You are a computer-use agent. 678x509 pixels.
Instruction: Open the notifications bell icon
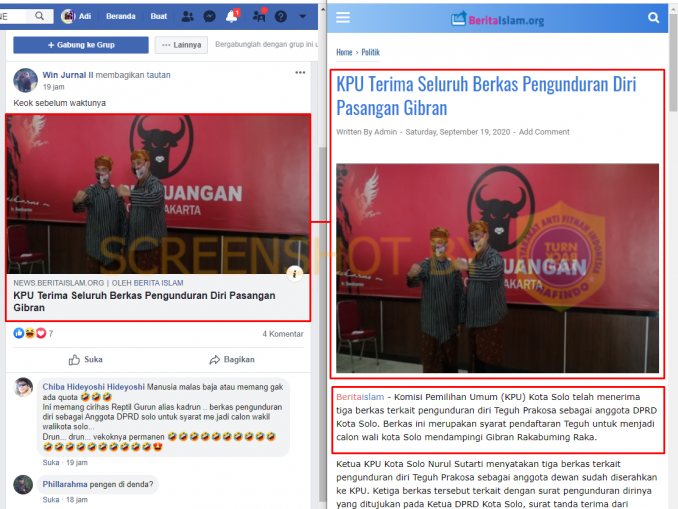click(232, 16)
